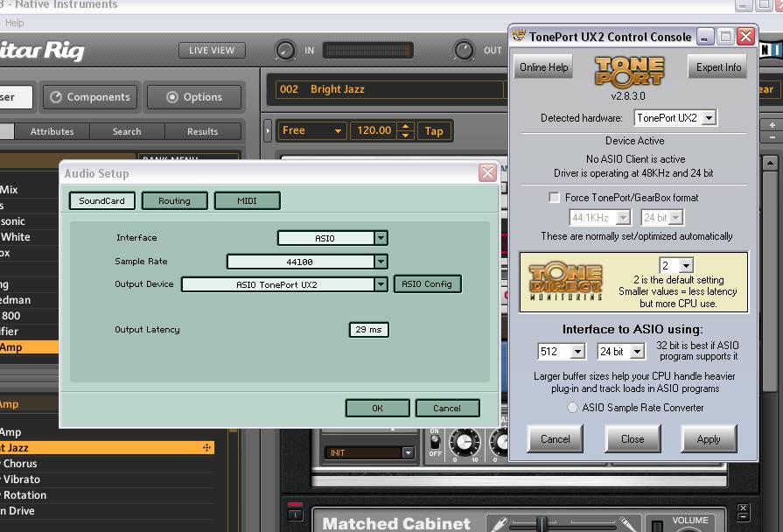Click the move icon on the Jazz preset row
This screenshot has width=783, height=532.
[x=206, y=448]
